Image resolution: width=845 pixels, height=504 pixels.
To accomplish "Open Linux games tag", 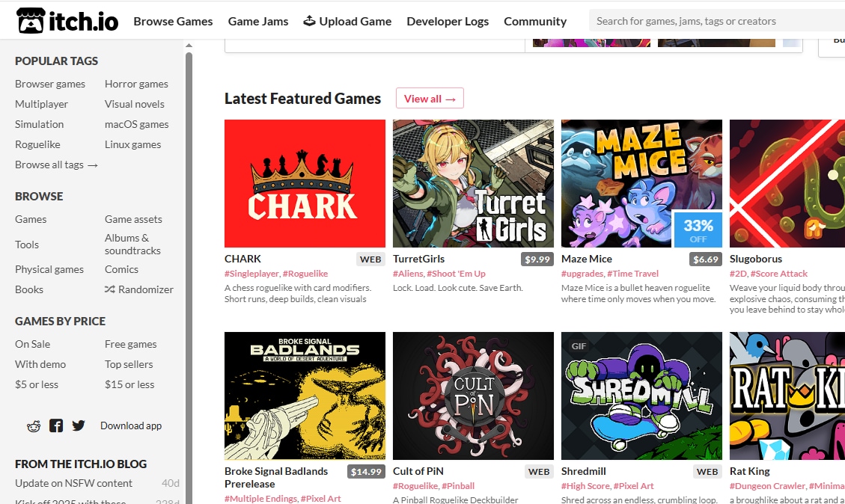I will [133, 144].
